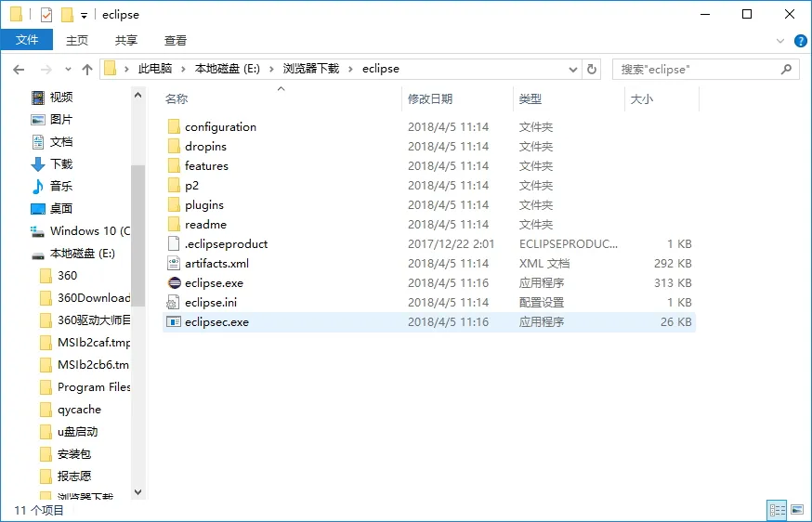
Task: Click the XML 文档 type cell
Action: pyautogui.click(x=544, y=263)
